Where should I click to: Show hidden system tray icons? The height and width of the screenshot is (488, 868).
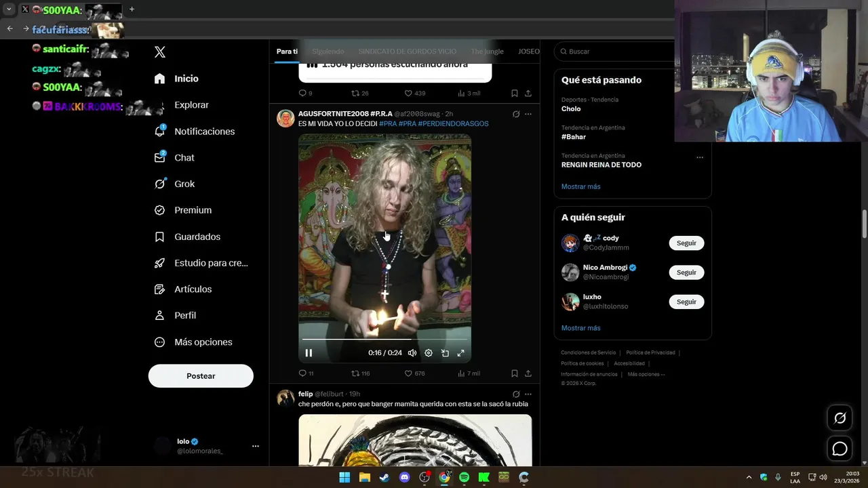point(749,477)
